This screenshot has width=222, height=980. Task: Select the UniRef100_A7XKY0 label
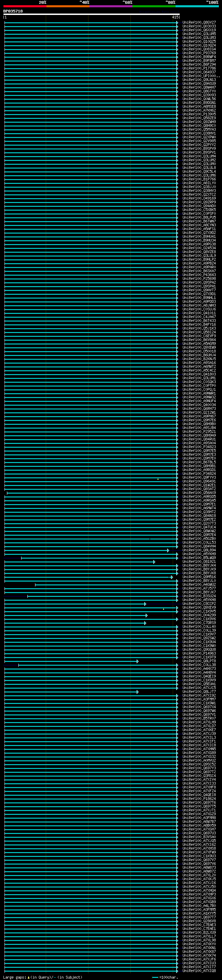coord(199,944)
